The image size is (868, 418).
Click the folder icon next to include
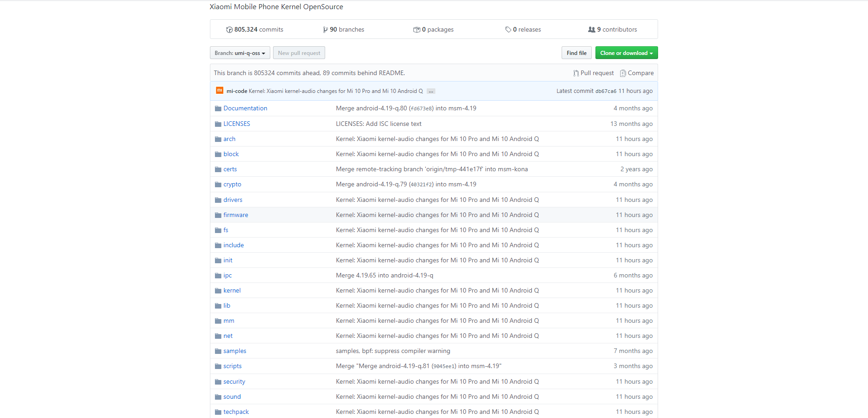[218, 245]
